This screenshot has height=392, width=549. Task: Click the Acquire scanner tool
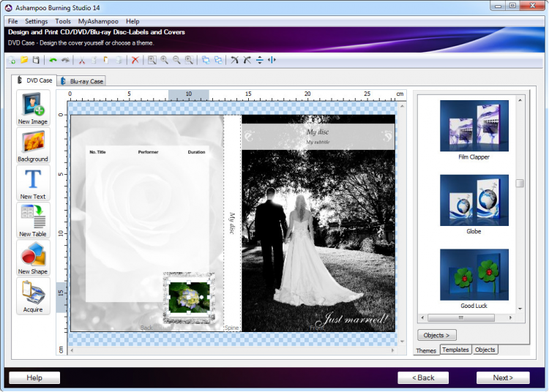33,295
